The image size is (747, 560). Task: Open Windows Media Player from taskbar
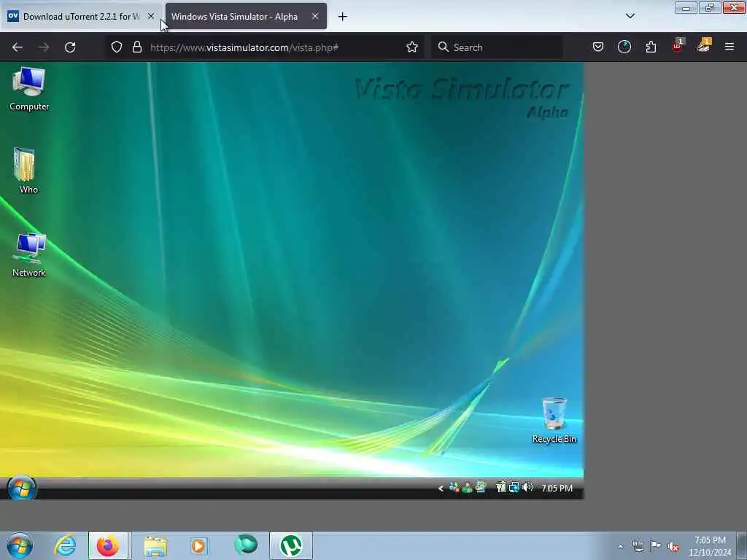tap(199, 545)
